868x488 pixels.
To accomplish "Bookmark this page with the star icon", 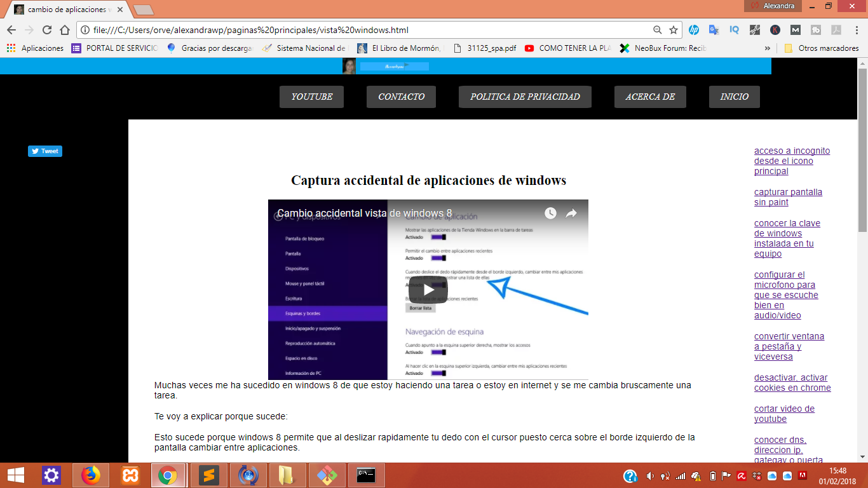I will (674, 30).
